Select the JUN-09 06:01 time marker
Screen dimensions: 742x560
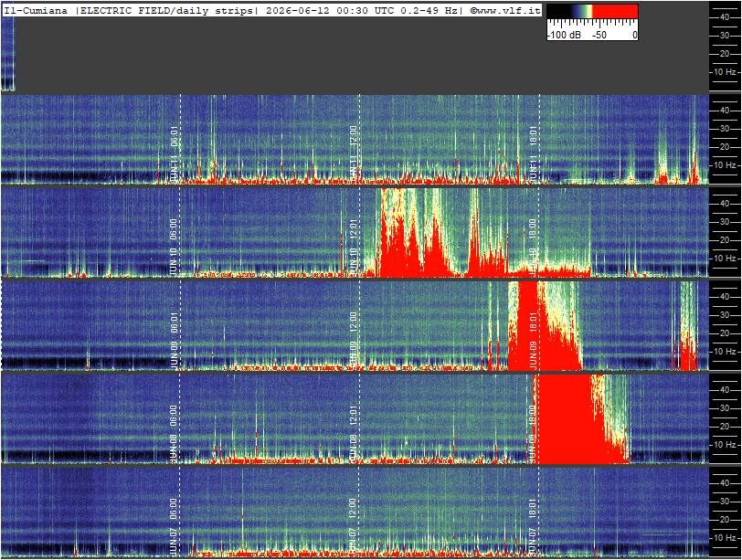coord(175,340)
